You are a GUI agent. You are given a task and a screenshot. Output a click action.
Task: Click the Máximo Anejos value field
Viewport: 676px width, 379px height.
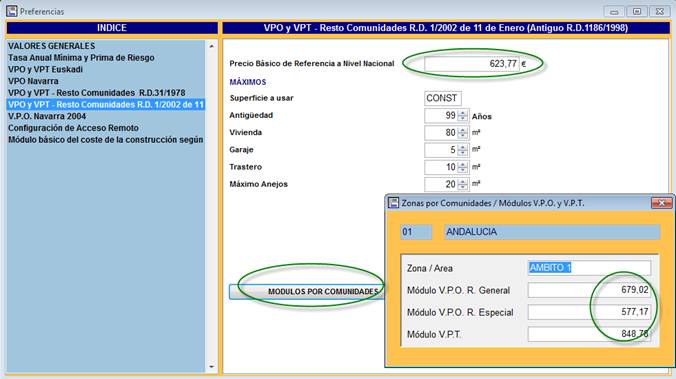[x=441, y=185]
